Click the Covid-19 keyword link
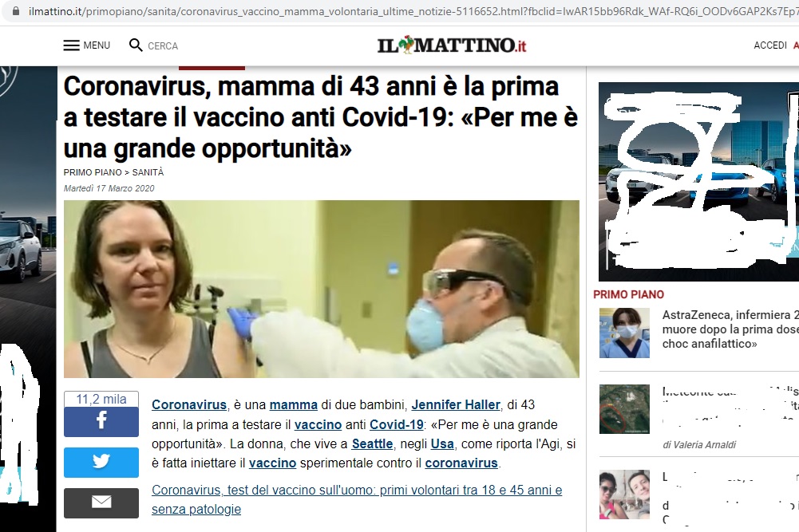 coord(396,424)
